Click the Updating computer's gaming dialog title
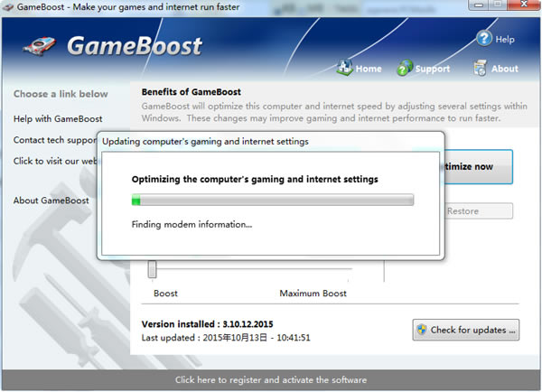 [205, 142]
